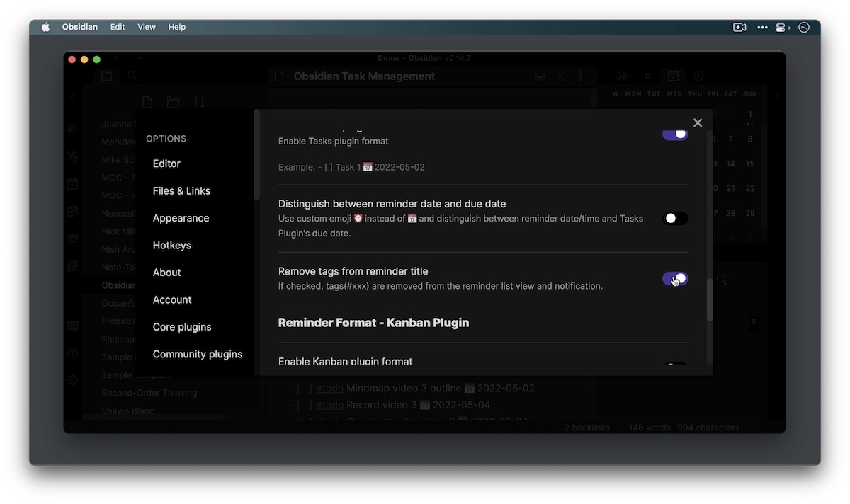Image resolution: width=850 pixels, height=504 pixels.
Task: Open the Apple menu
Action: coord(46,27)
